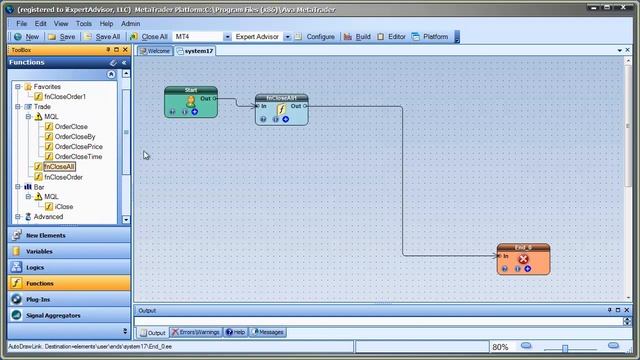Viewport: 640px width, 360px height.
Task: Open the Admin menu
Action: [130, 24]
